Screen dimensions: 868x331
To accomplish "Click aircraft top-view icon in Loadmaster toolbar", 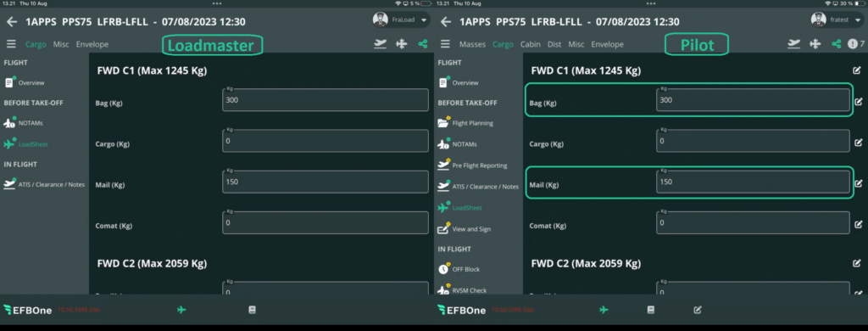I will [402, 44].
